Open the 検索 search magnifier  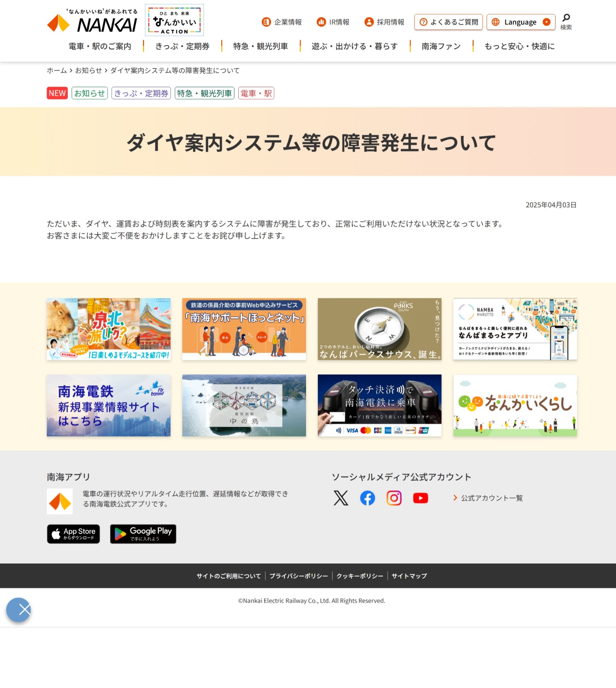tap(566, 22)
